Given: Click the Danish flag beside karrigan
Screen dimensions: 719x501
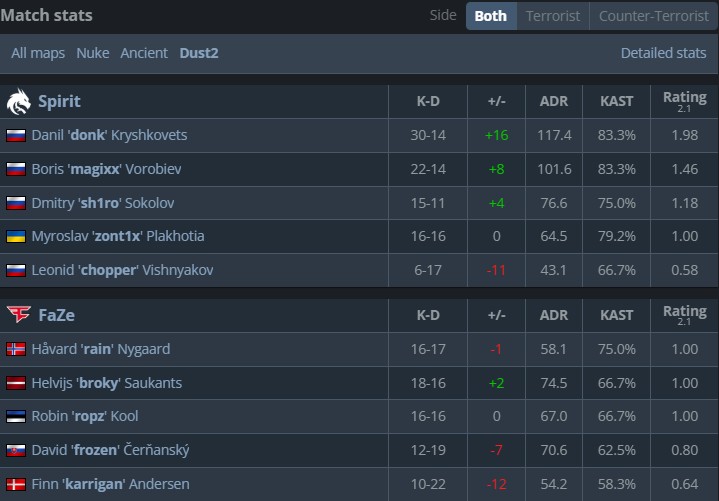Looking at the screenshot, I should point(16,485).
